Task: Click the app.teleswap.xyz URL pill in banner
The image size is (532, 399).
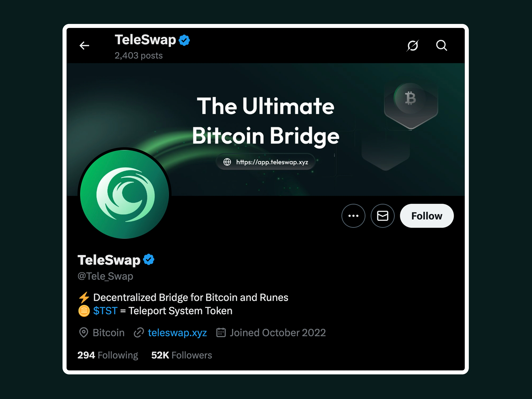Action: click(266, 162)
